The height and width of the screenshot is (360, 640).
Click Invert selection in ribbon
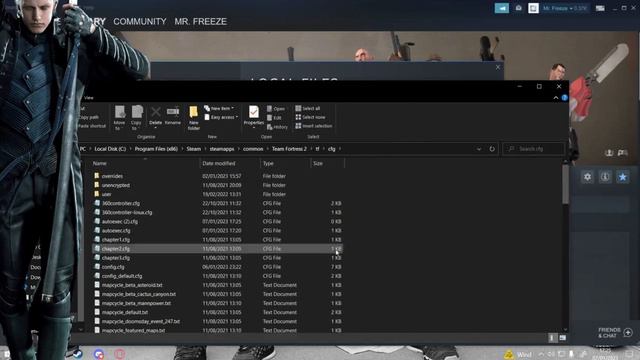coord(313,126)
